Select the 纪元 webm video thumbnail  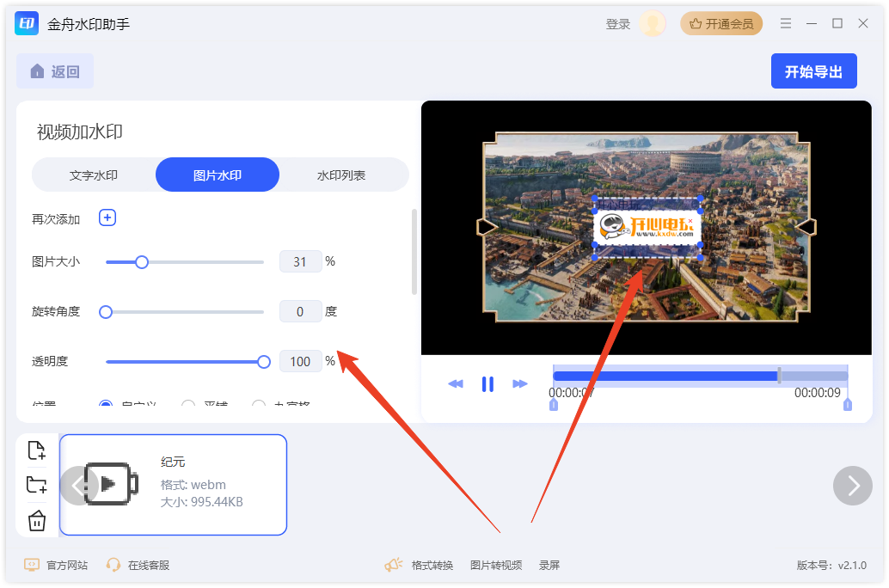(173, 485)
